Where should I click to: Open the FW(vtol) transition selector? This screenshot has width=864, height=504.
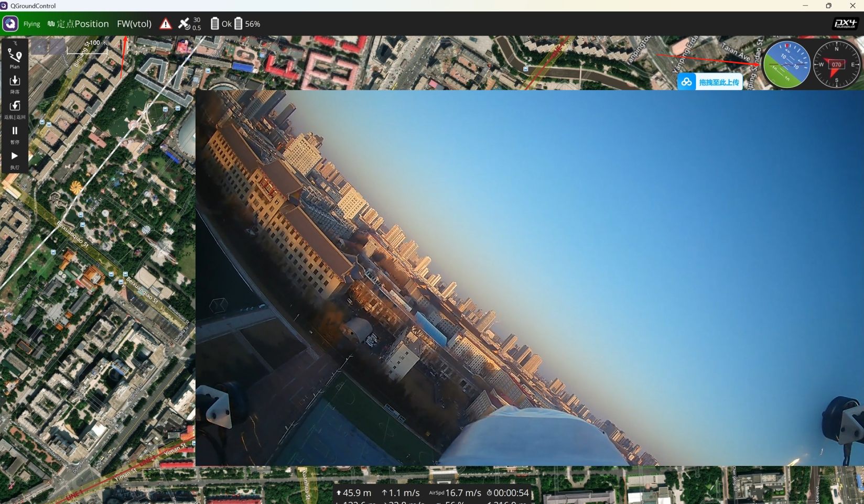pyautogui.click(x=134, y=24)
